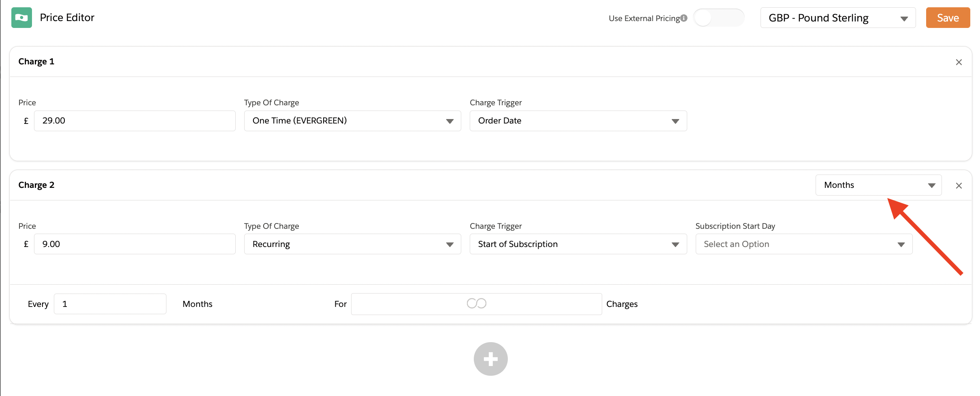Click the orange Save button
The image size is (980, 396).
[x=948, y=18]
